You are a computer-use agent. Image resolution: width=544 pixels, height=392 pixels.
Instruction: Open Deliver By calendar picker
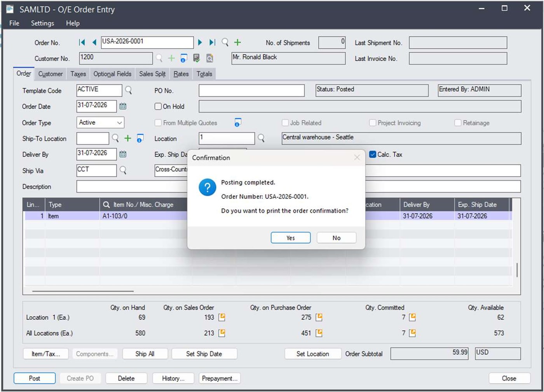[x=123, y=154]
